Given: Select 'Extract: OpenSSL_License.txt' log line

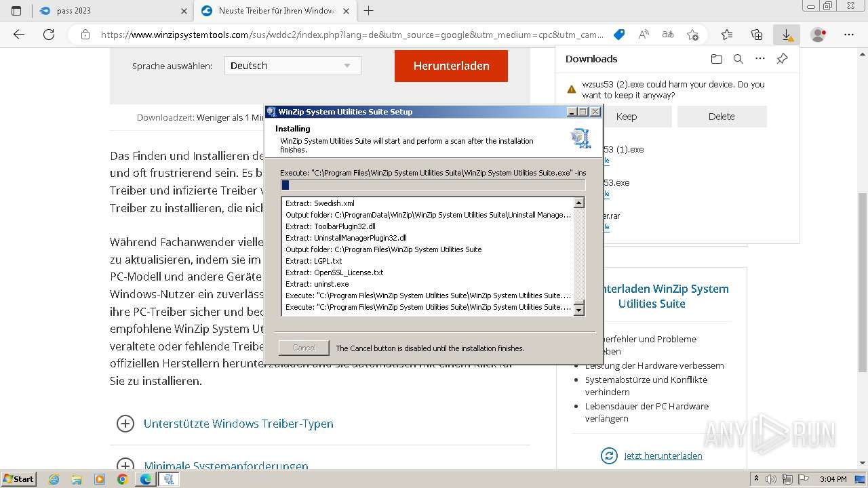Looking at the screenshot, I should 334,272.
